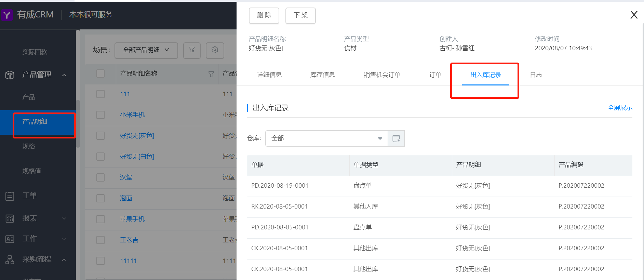
Task: Click the 采购流程 hierarchy icon
Action: pyautogui.click(x=10, y=259)
